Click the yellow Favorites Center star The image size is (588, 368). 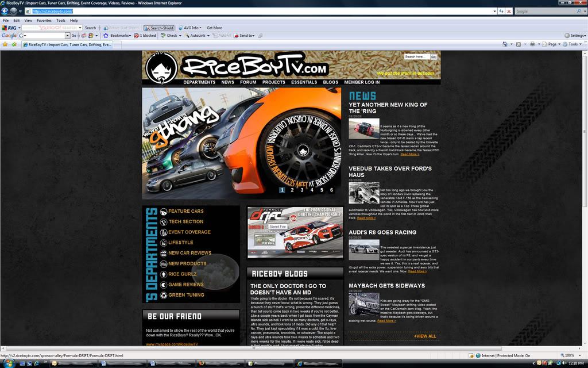[x=5, y=44]
